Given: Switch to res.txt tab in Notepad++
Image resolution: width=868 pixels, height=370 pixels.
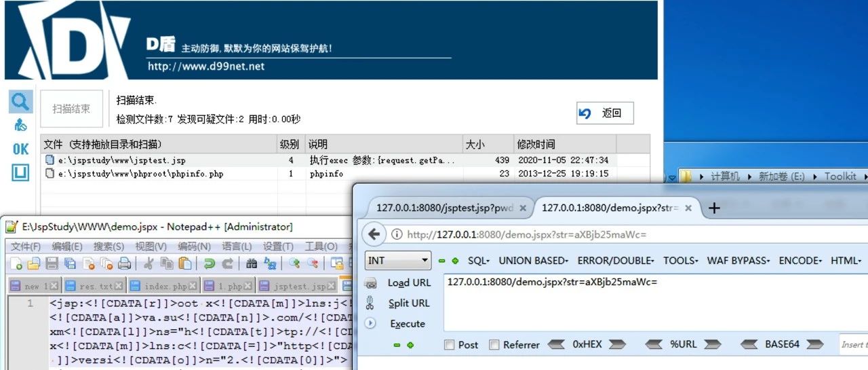Looking at the screenshot, I should 94,286.
